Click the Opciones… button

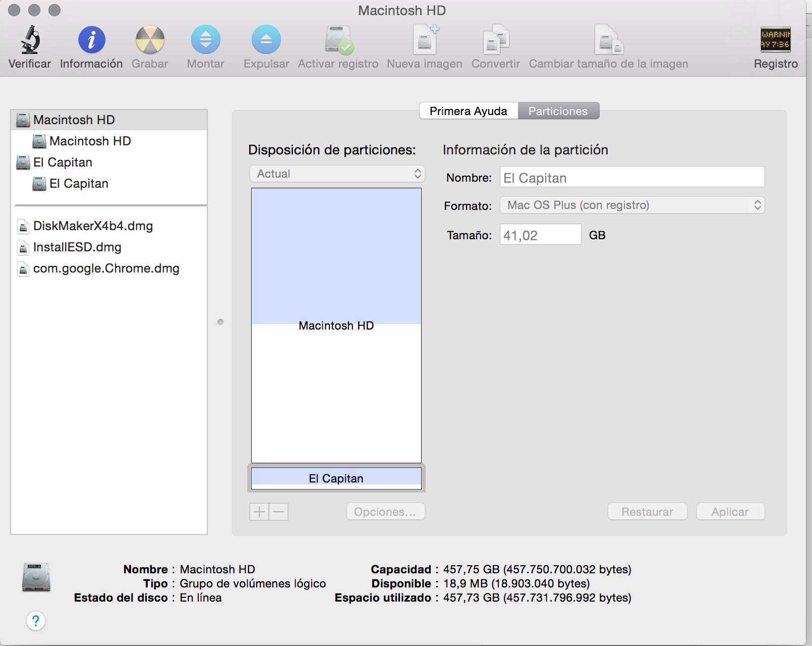(x=385, y=512)
